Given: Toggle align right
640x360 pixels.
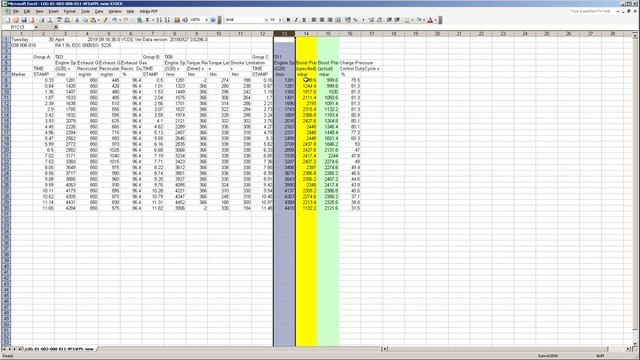Looking at the screenshot, I should point(330,20).
